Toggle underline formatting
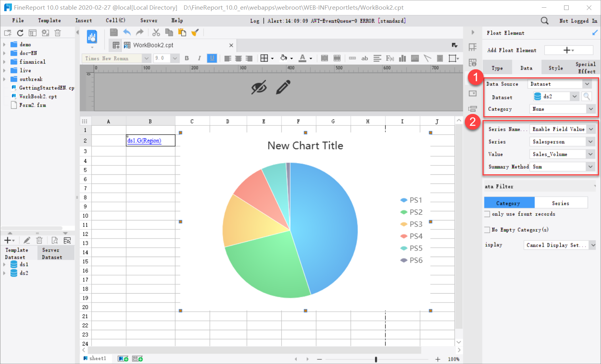 pos(211,58)
